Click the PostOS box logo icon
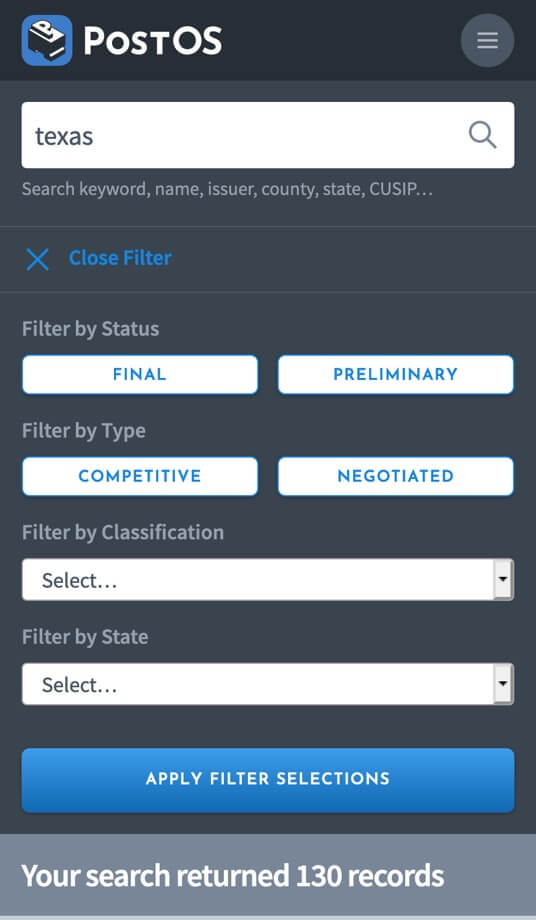 coord(47,40)
